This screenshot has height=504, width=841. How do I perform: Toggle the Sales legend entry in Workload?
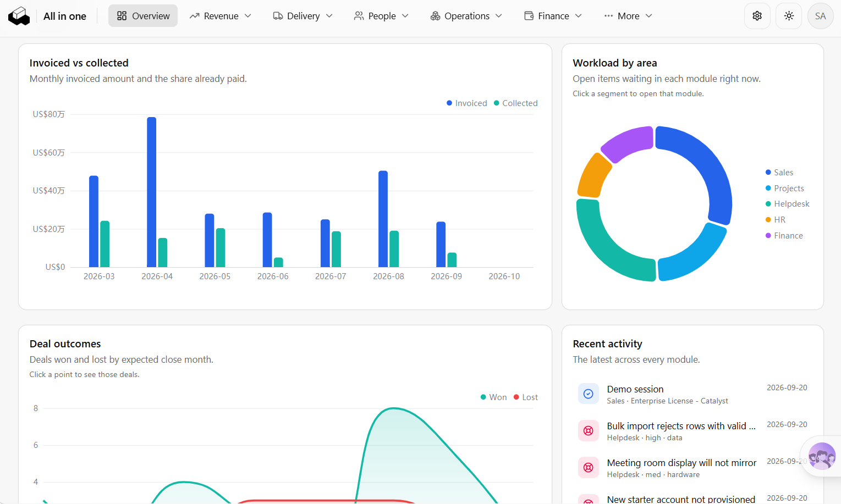tap(779, 173)
